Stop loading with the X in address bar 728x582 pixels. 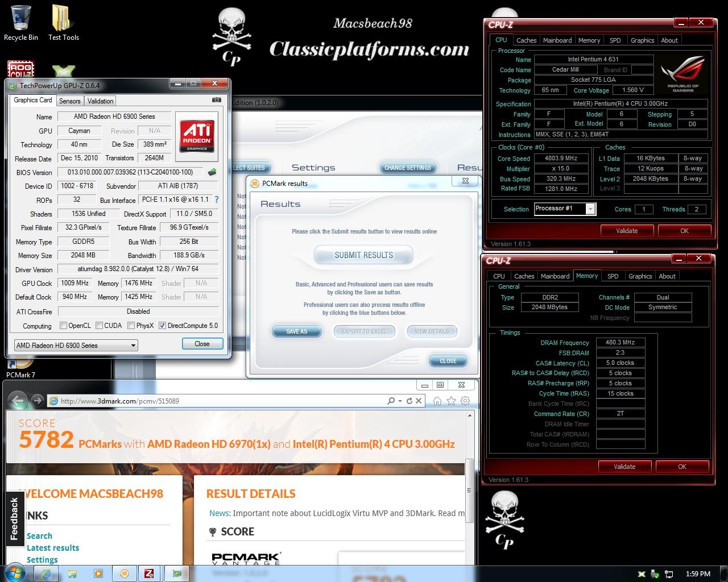point(419,401)
